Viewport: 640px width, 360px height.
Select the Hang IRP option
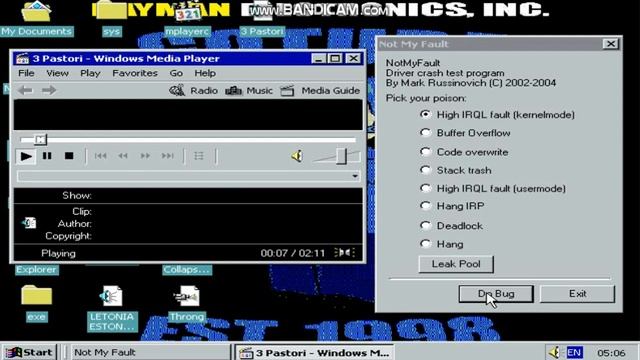[452, 206]
